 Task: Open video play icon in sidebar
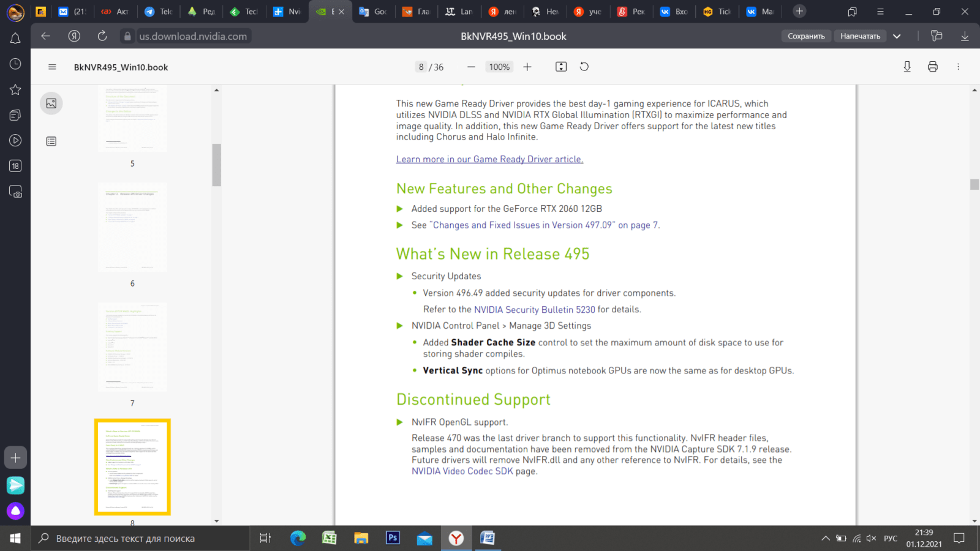click(x=15, y=141)
